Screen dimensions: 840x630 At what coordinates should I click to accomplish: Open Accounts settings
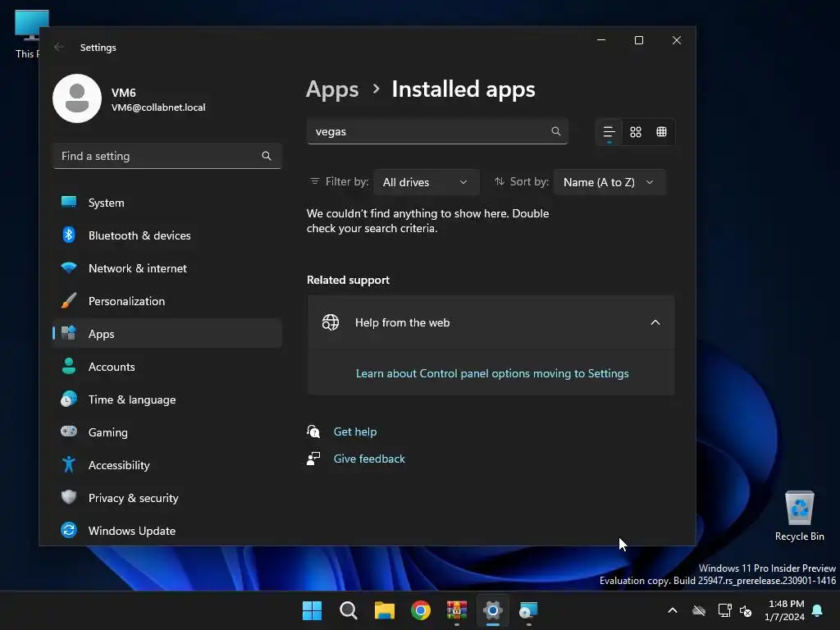point(167,367)
